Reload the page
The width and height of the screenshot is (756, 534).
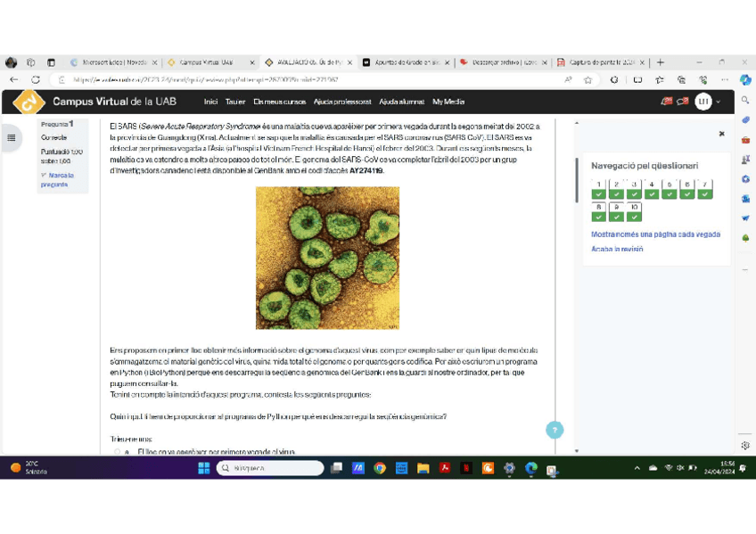pyautogui.click(x=36, y=79)
